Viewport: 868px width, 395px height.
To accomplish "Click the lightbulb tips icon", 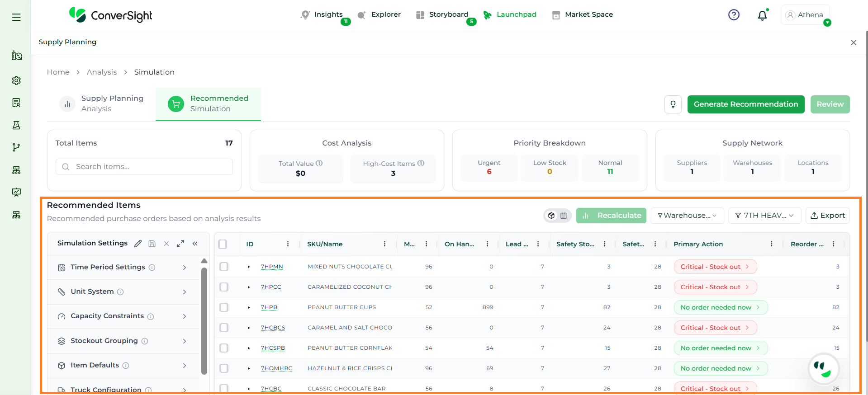I will [x=673, y=104].
